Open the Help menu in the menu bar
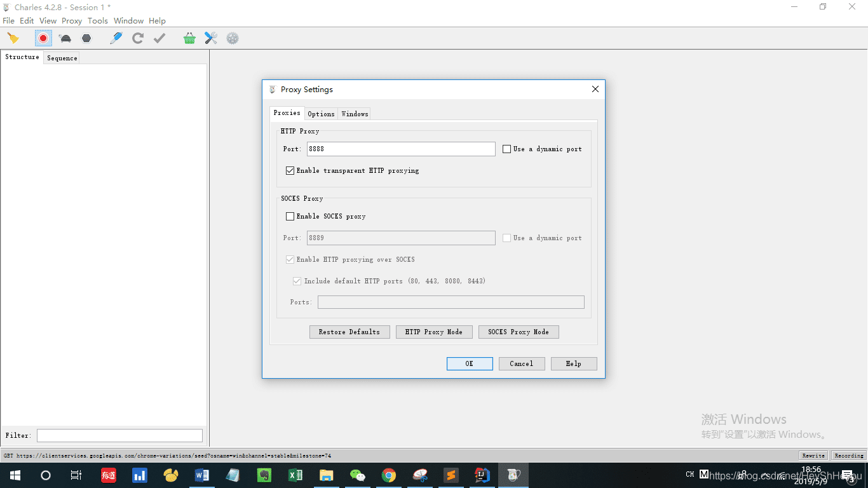 [x=157, y=20]
